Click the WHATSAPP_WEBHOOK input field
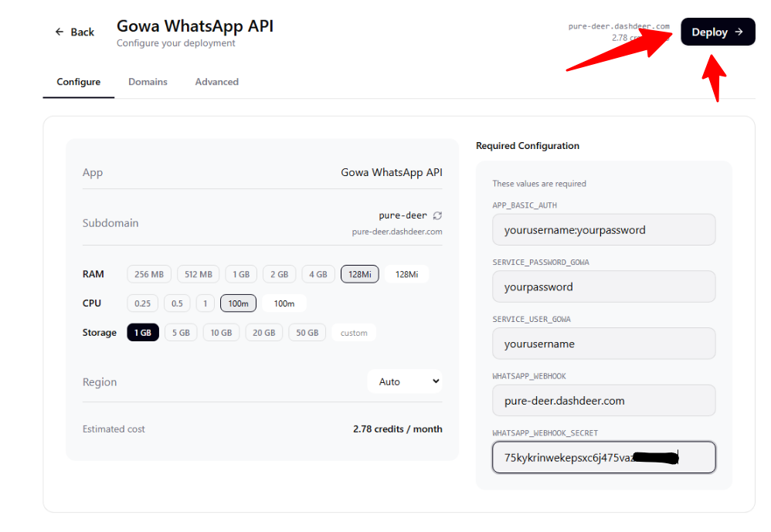The width and height of the screenshot is (771, 532). click(x=604, y=401)
